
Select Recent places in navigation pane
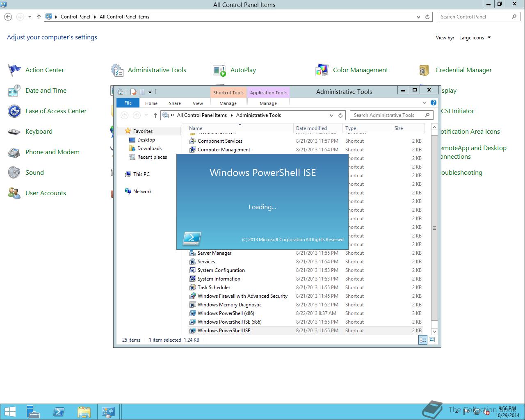[152, 157]
